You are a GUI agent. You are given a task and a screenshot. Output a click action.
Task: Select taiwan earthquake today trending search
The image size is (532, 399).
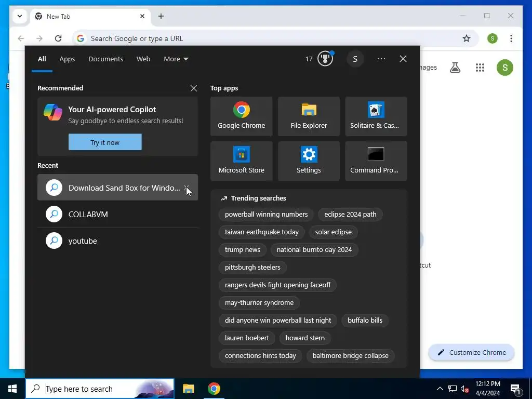point(262,232)
